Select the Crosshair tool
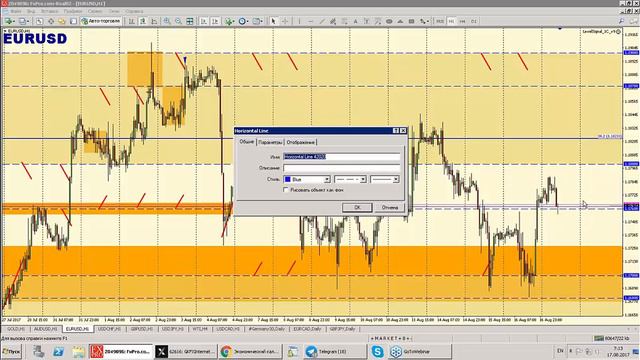 pos(285,21)
